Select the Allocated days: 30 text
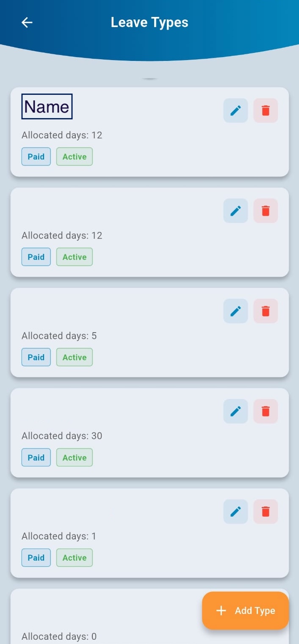 pos(62,436)
